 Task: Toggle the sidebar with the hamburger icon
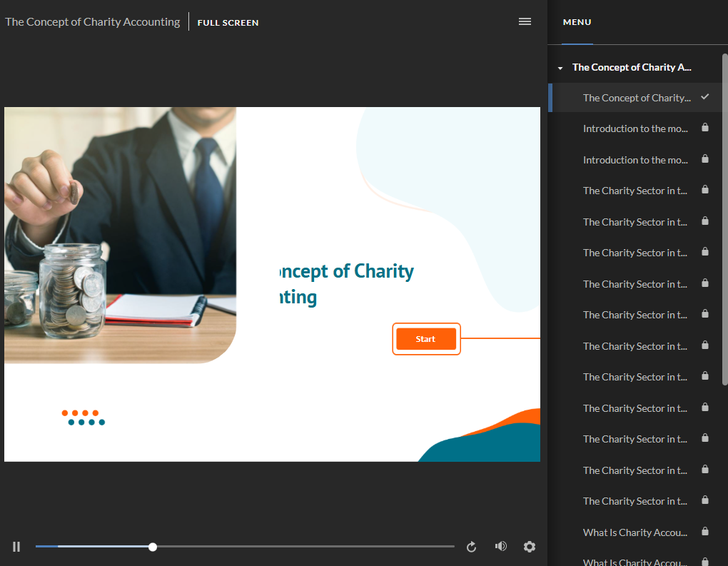click(525, 21)
